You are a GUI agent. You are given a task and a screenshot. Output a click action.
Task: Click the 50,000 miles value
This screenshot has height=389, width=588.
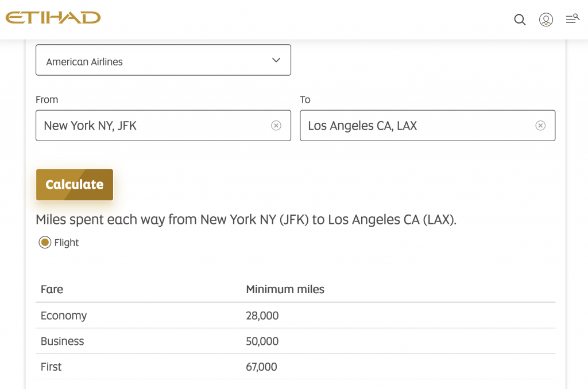pos(262,341)
